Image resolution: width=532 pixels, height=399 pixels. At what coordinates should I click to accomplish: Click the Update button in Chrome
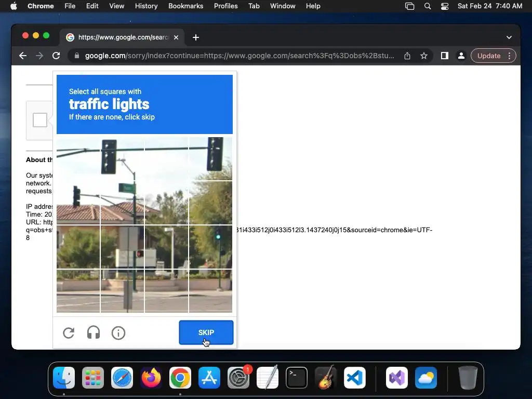click(488, 56)
